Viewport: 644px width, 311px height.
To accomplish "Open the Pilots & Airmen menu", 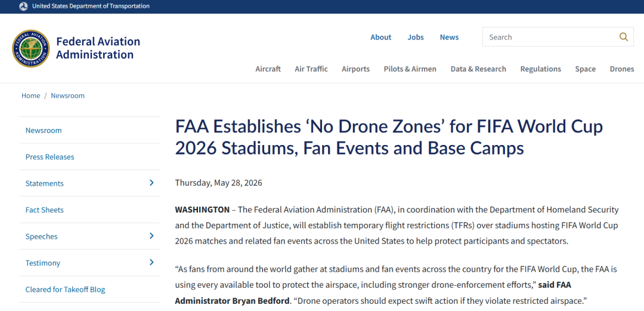I will click(x=410, y=69).
